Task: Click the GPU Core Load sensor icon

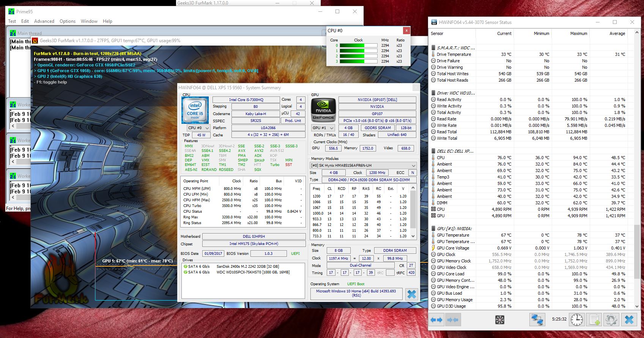Action: coord(433,274)
